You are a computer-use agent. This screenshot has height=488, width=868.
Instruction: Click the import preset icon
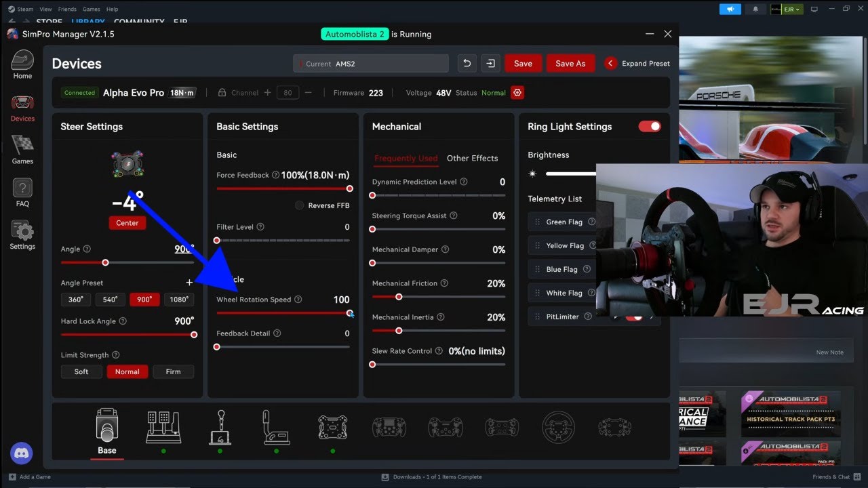point(490,63)
